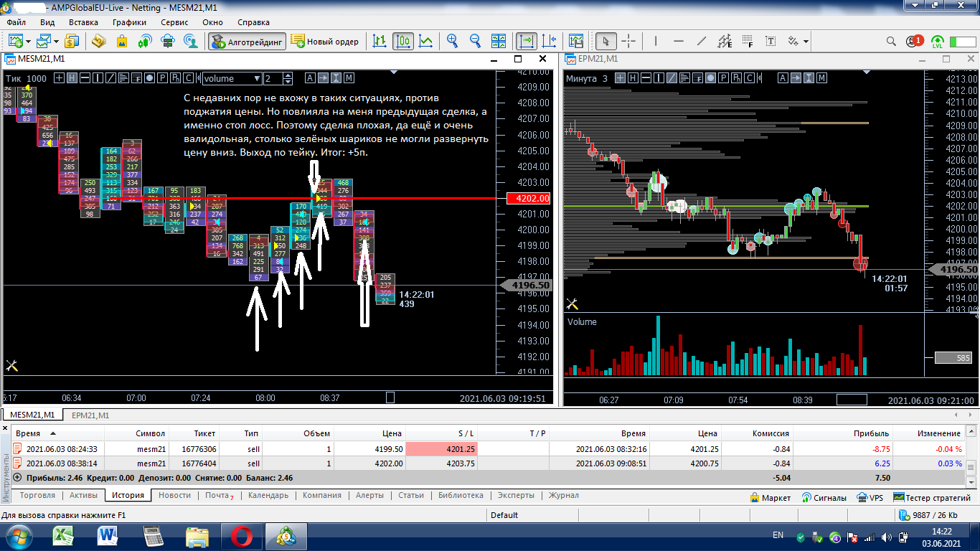The width and height of the screenshot is (980, 551).
Task: Switch chart to bar chart mode
Action: tap(380, 41)
